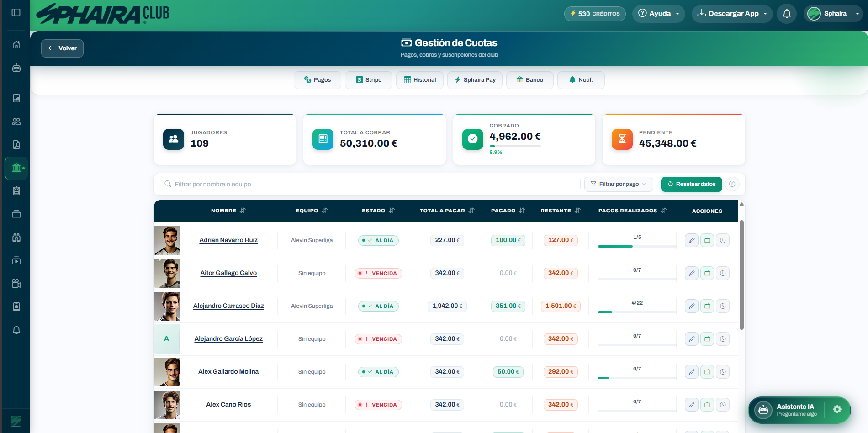
Task: Open the Home icon in the sidebar
Action: point(16,45)
